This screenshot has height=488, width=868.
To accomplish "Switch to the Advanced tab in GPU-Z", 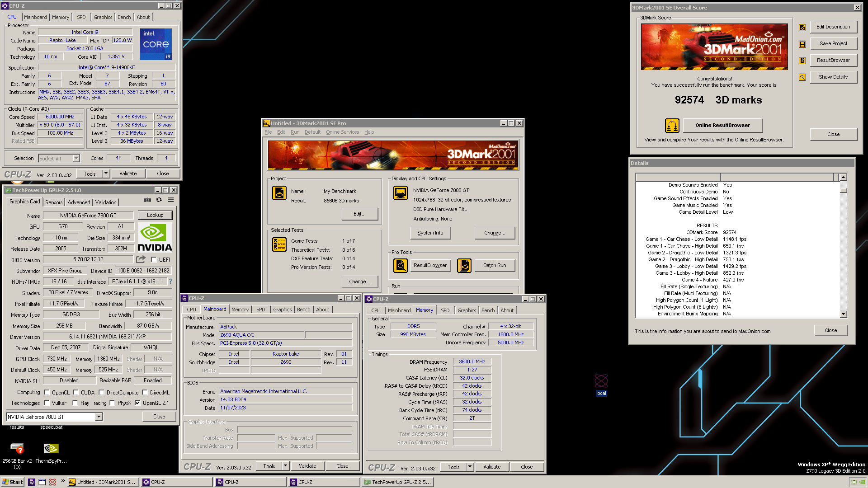I will tap(79, 202).
